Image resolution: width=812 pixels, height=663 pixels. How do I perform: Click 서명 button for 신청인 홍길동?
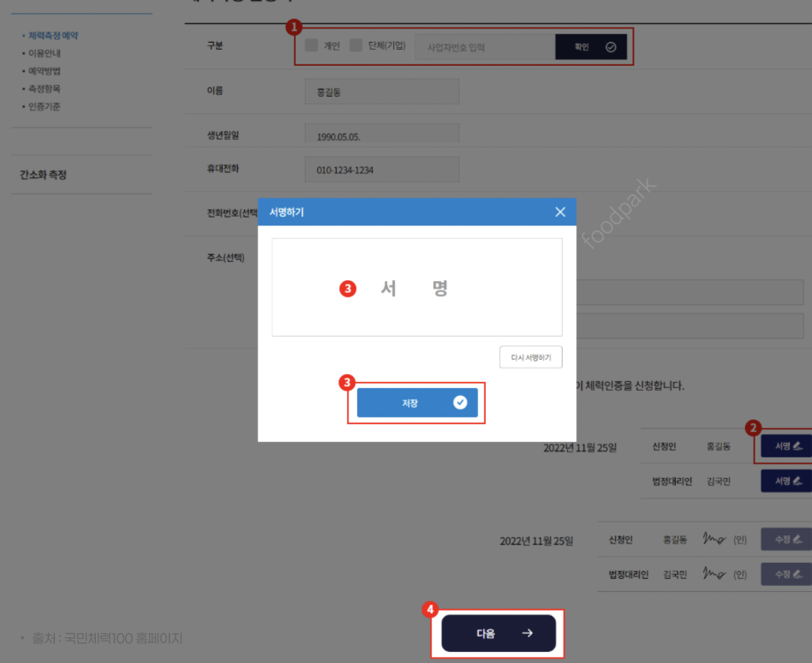786,446
